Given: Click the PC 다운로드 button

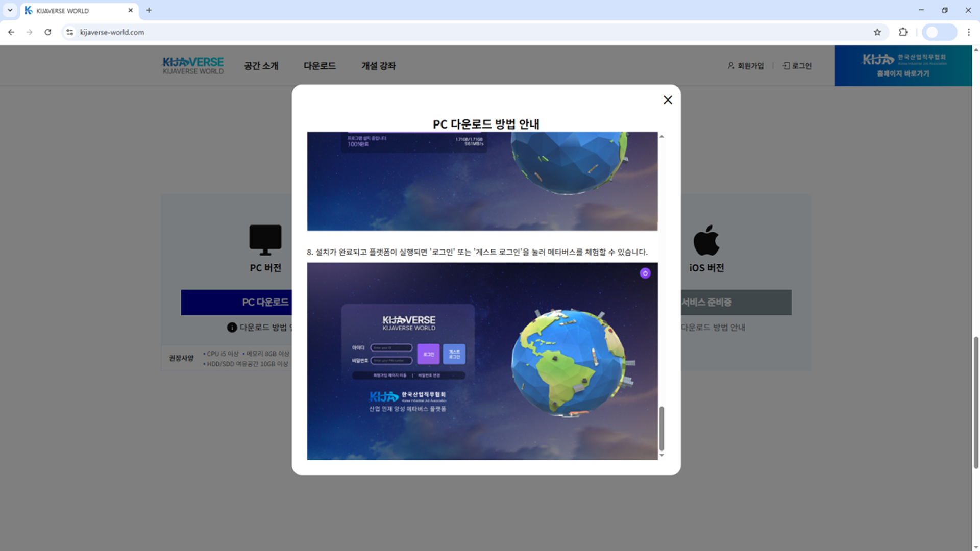Looking at the screenshot, I should pyautogui.click(x=236, y=302).
